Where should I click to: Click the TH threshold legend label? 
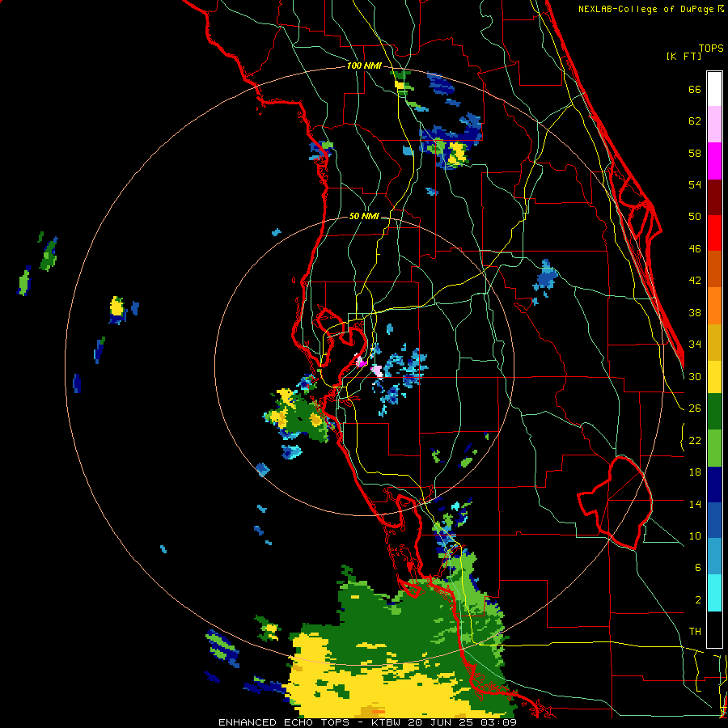pos(695,631)
